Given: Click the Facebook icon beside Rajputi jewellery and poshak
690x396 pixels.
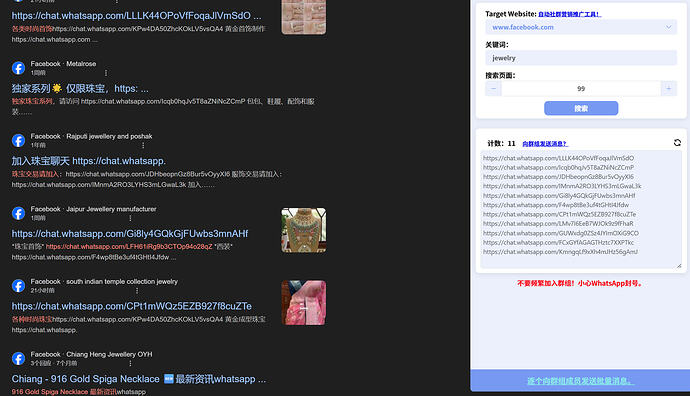Looking at the screenshot, I should 18,141.
